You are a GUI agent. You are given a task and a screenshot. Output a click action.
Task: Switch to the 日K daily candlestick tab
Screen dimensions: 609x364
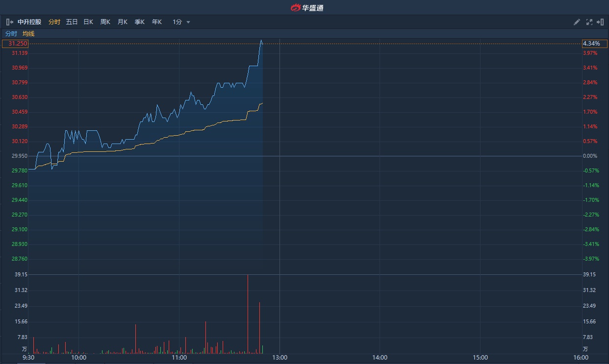tap(88, 22)
